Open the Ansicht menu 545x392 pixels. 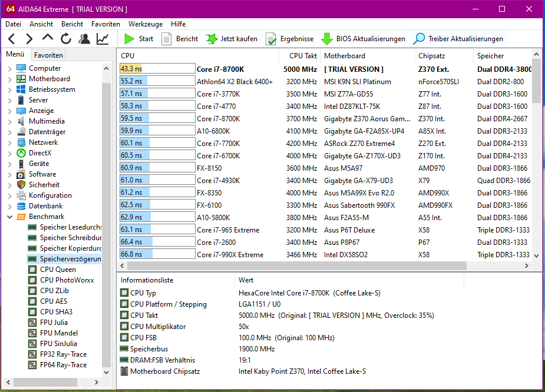(x=41, y=24)
